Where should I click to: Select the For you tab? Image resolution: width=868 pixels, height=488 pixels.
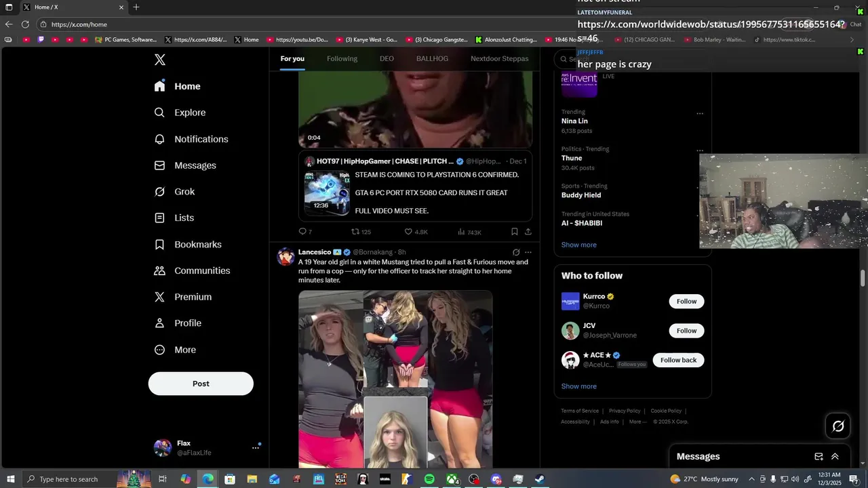[x=292, y=59]
